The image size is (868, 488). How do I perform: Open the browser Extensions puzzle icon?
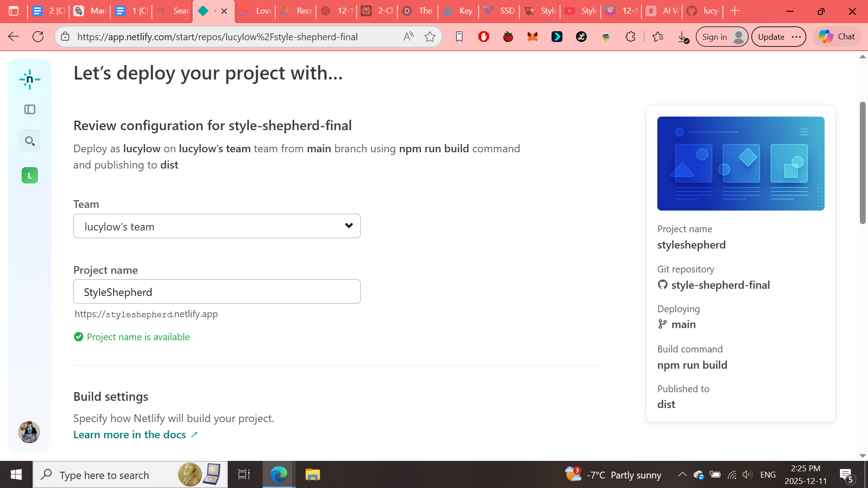tap(630, 37)
